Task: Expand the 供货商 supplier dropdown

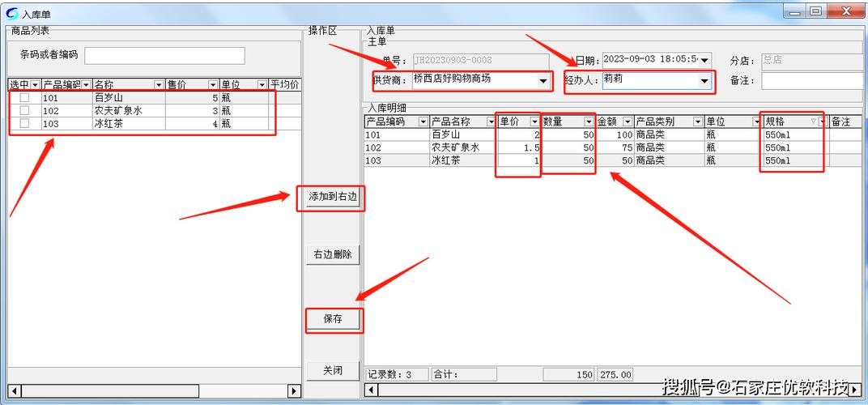Action: tap(542, 81)
